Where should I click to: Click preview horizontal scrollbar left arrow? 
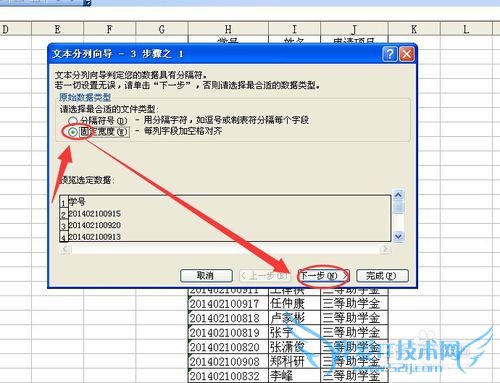(65, 249)
